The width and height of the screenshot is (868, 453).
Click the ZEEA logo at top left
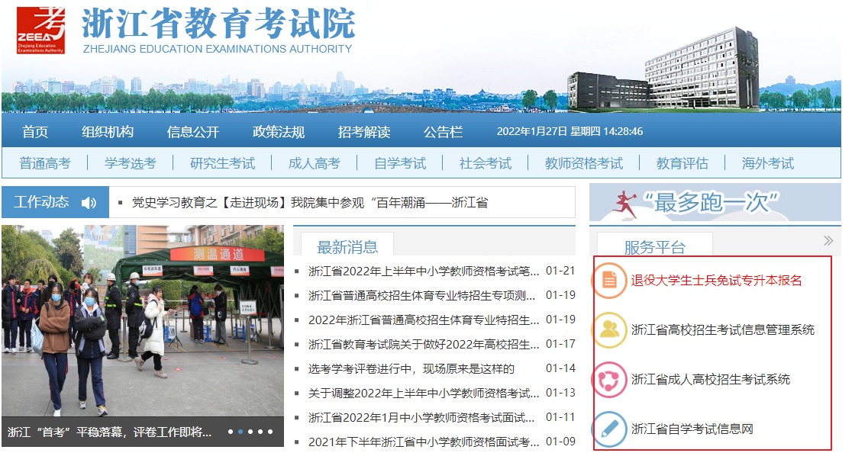[41, 31]
